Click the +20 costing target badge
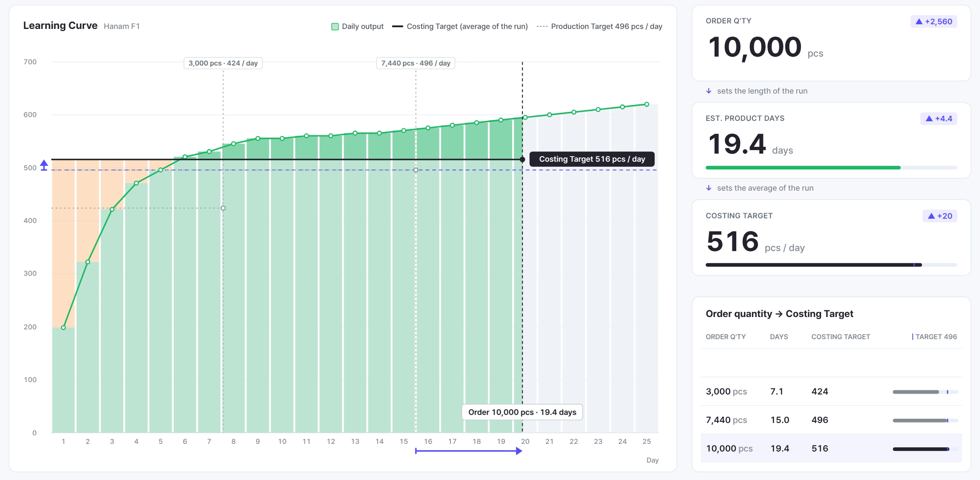The height and width of the screenshot is (480, 980). [x=940, y=216]
